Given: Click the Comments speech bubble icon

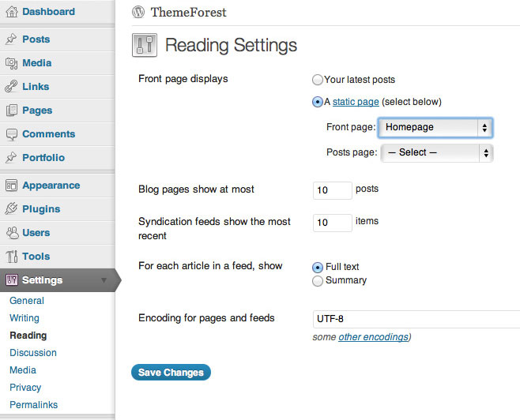Looking at the screenshot, I should [11, 134].
